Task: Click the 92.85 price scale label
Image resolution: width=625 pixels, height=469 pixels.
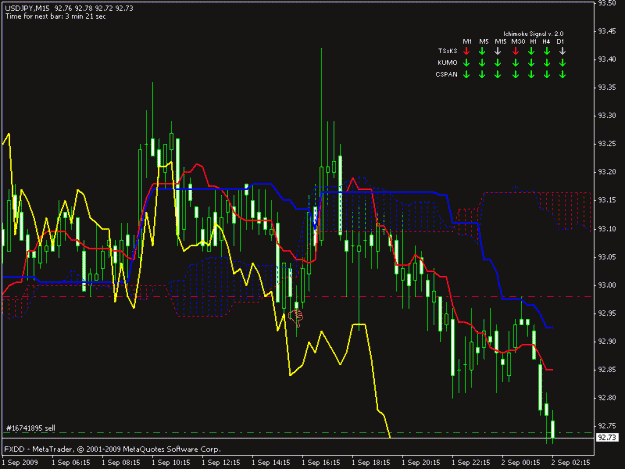Action: point(607,370)
